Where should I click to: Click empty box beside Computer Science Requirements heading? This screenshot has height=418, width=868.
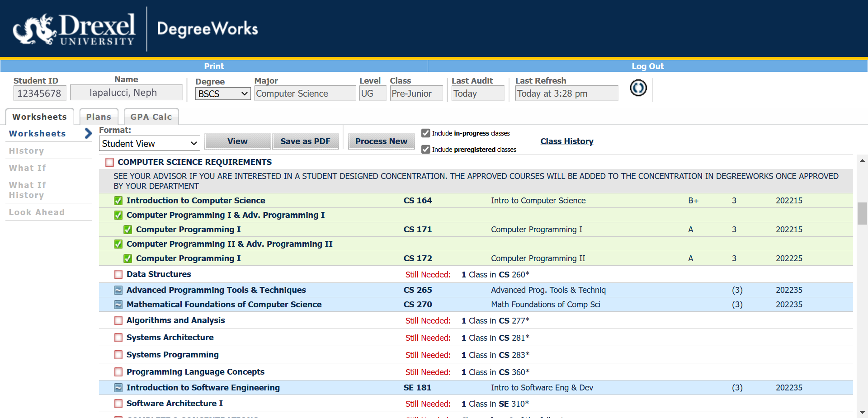coord(109,162)
